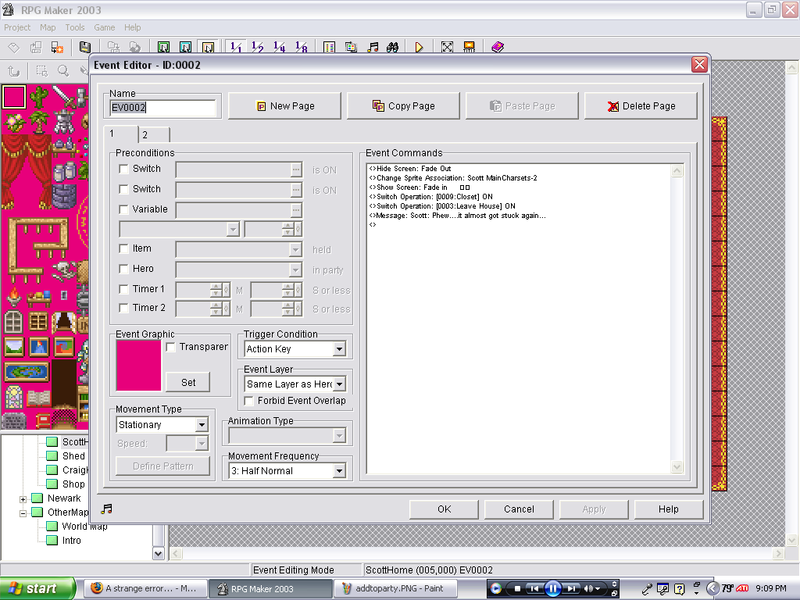Click the Delete Page button
800x600 pixels.
[x=641, y=106]
